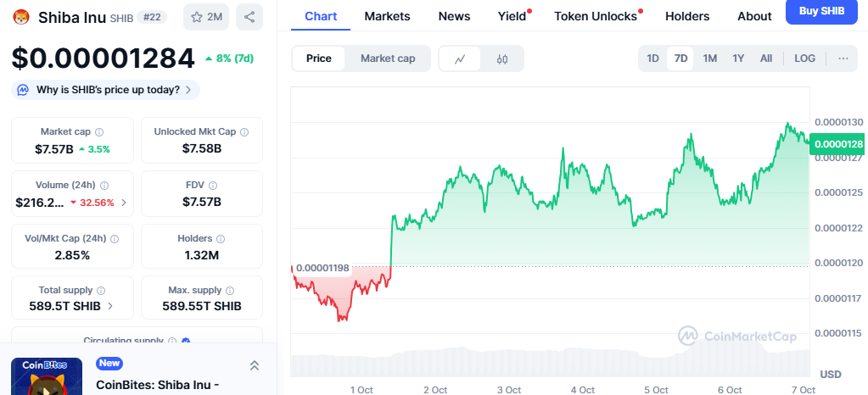
Task: Click the FDV info icon
Action: 211,186
